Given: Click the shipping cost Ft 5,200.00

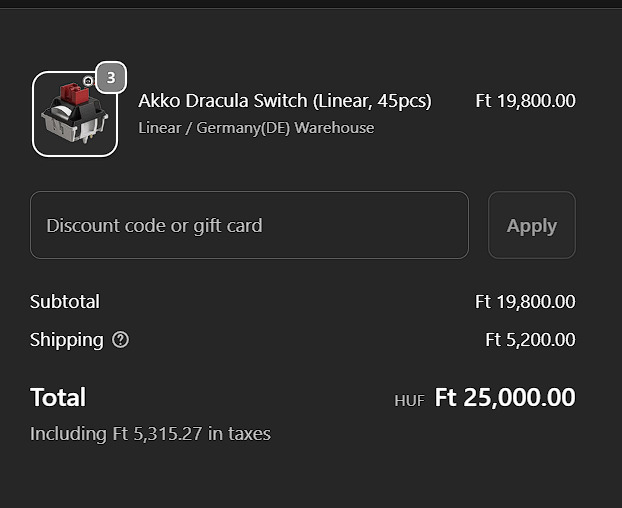Looking at the screenshot, I should tap(530, 340).
